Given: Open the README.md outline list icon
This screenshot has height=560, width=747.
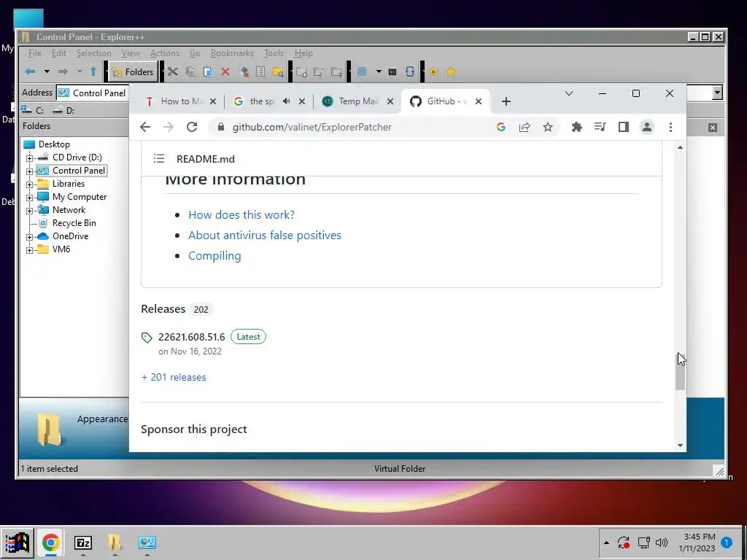Looking at the screenshot, I should [x=159, y=158].
